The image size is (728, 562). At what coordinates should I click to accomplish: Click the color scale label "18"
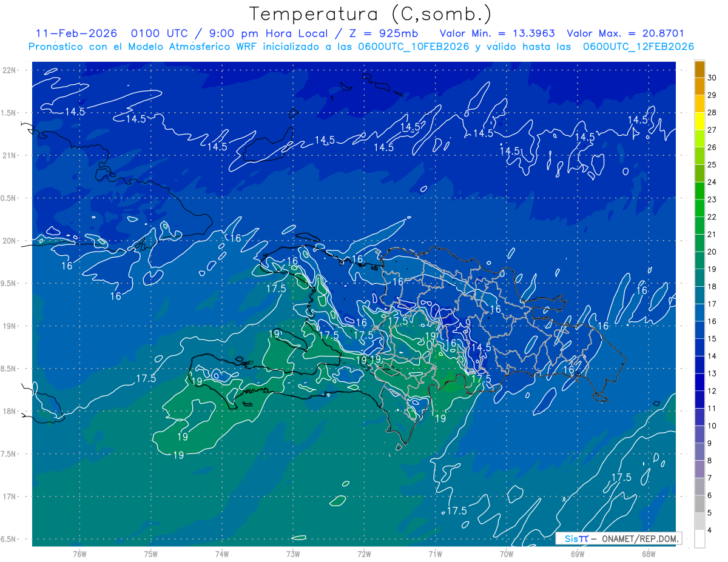(x=712, y=287)
